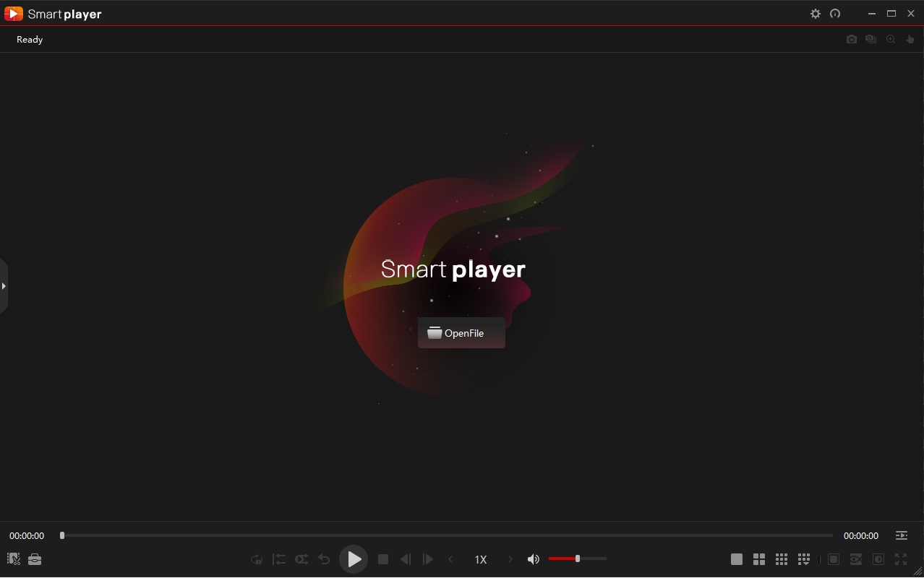Click the Smart player logo icon
The image size is (924, 578).
coord(14,14)
